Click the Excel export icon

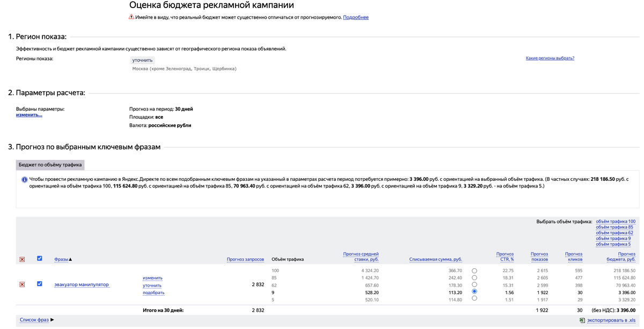coord(582,320)
